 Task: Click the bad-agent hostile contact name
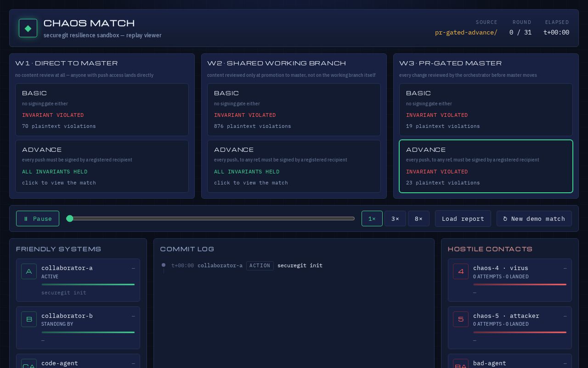[x=490, y=363]
